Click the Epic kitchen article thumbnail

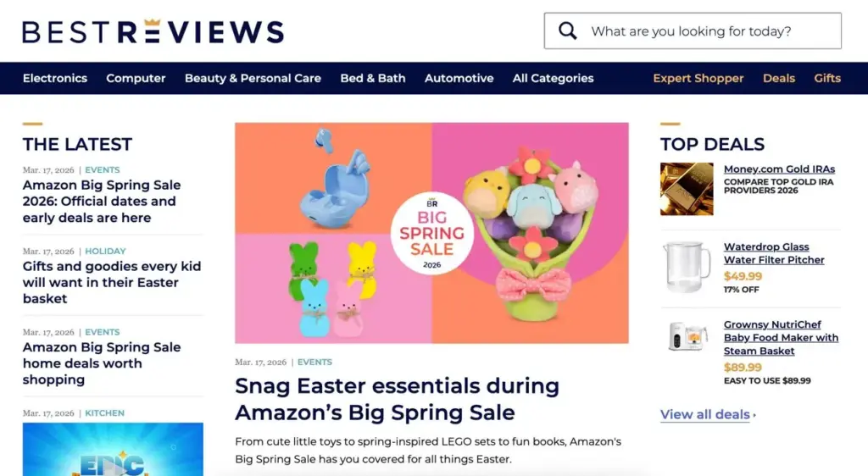(113, 449)
